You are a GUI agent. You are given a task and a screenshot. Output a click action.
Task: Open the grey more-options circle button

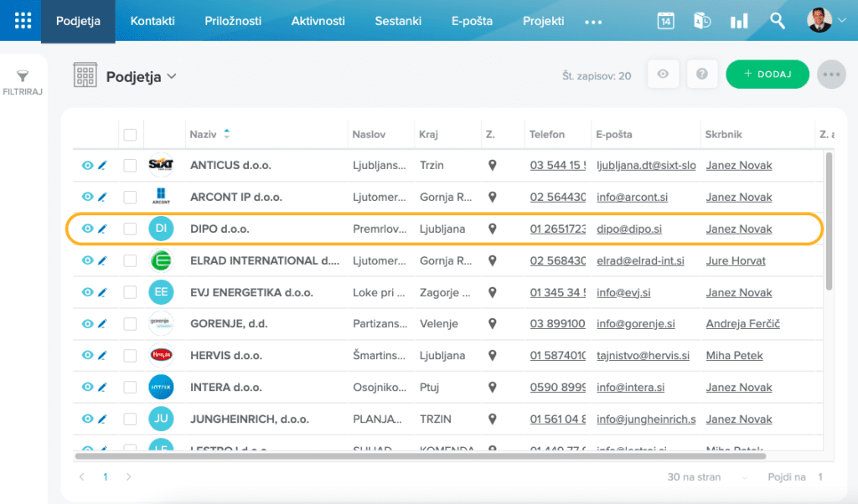click(x=831, y=75)
